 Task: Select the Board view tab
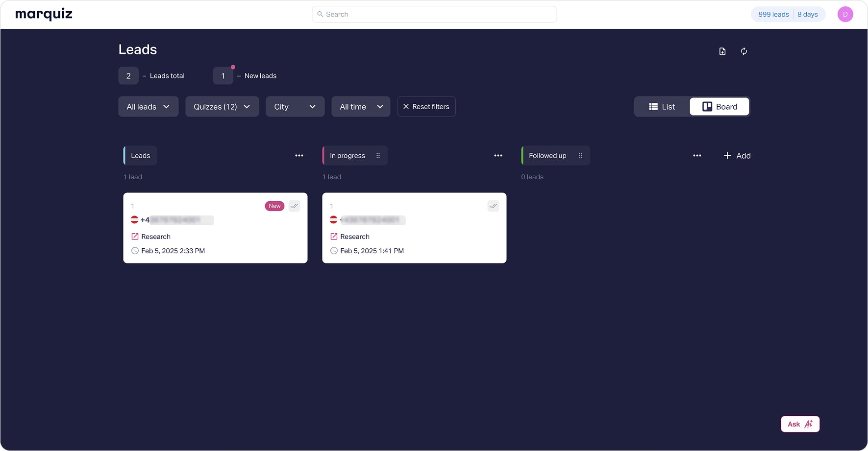coord(719,107)
